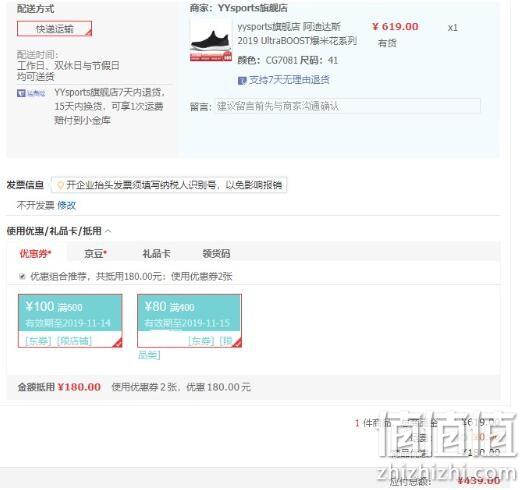
Task: Click 修改 to edit invoice info
Action: click(x=66, y=205)
